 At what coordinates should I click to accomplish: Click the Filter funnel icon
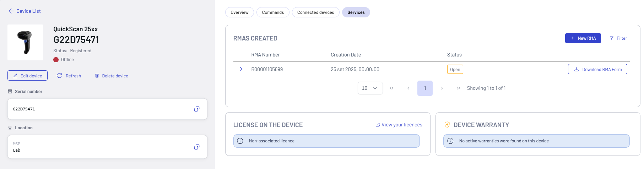point(612,38)
